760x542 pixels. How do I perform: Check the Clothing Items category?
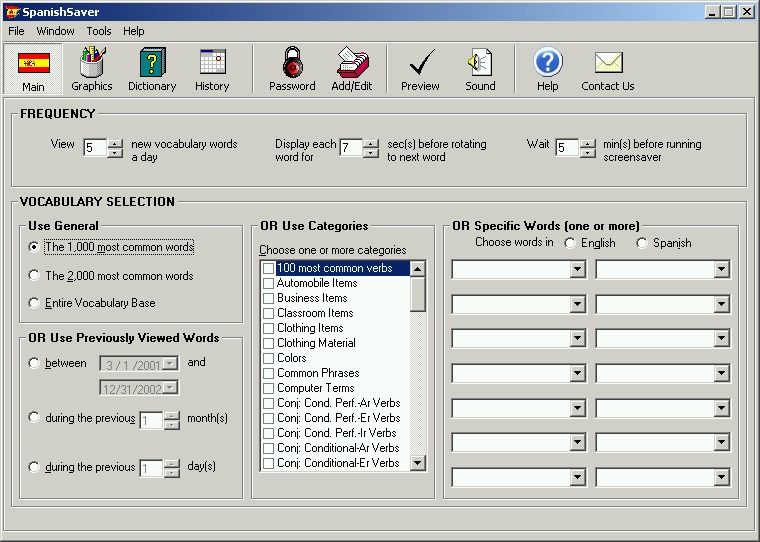268,328
